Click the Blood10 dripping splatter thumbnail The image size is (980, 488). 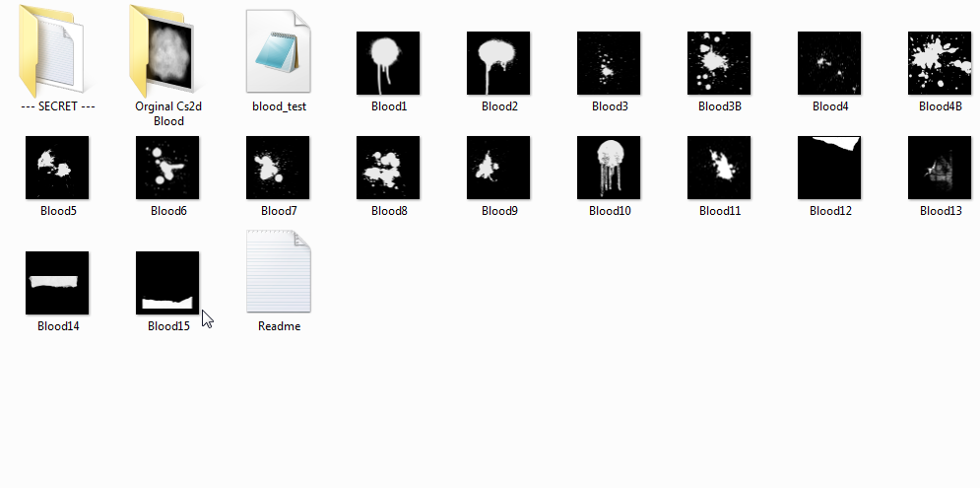coord(609,168)
